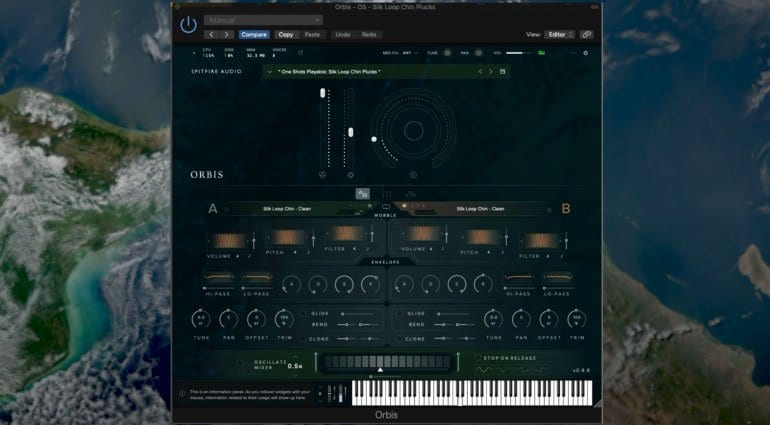Enable layer A Glide checkbox
The image size is (770, 425).
(302, 313)
